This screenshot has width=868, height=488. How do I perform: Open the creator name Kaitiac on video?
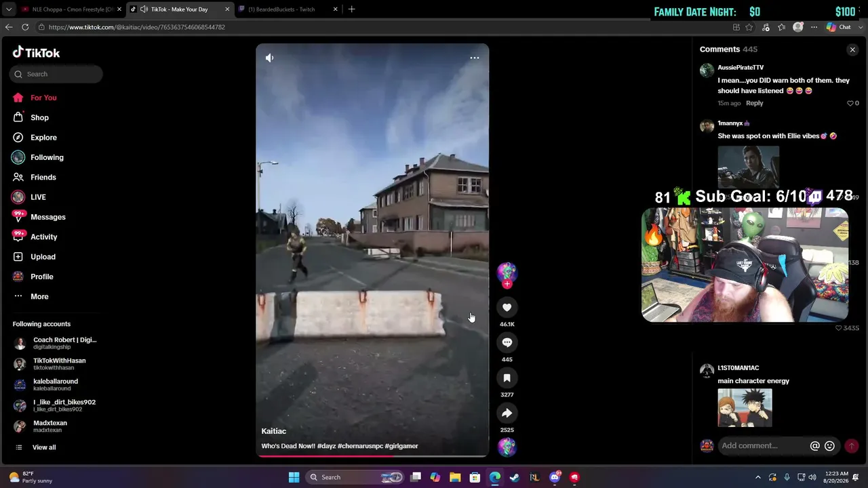click(274, 431)
